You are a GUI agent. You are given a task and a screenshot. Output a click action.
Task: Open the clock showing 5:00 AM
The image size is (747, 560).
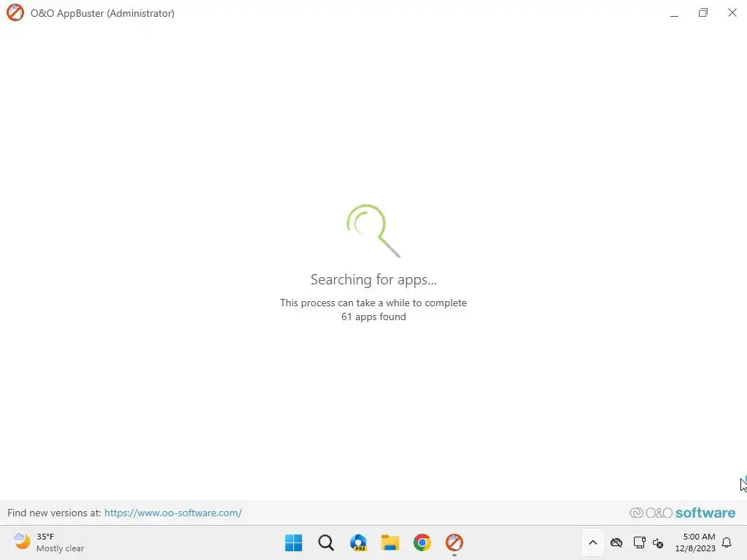[695, 542]
